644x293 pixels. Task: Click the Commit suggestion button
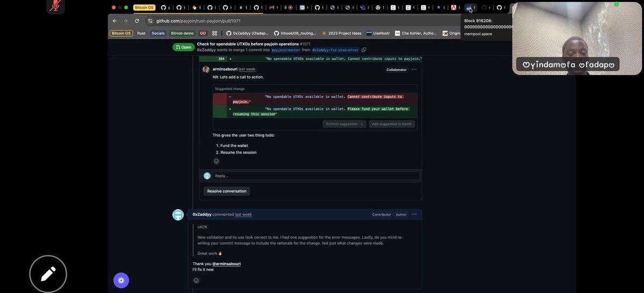(341, 124)
